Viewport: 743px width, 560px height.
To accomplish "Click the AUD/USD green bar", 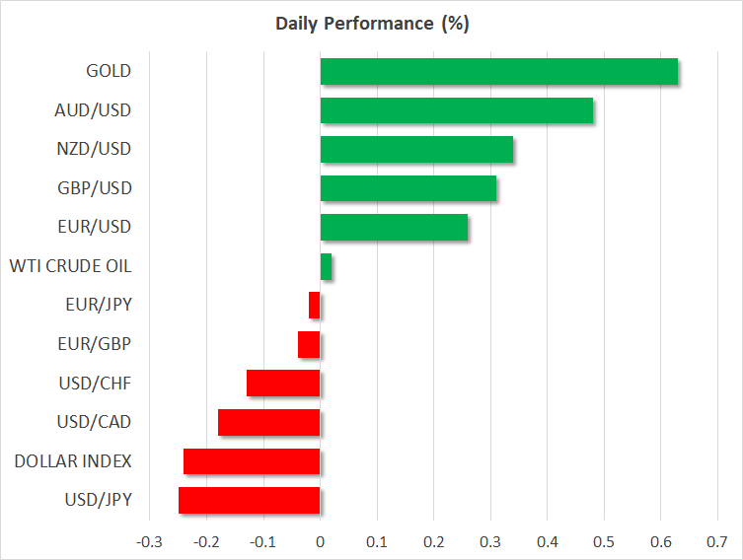I will [456, 110].
